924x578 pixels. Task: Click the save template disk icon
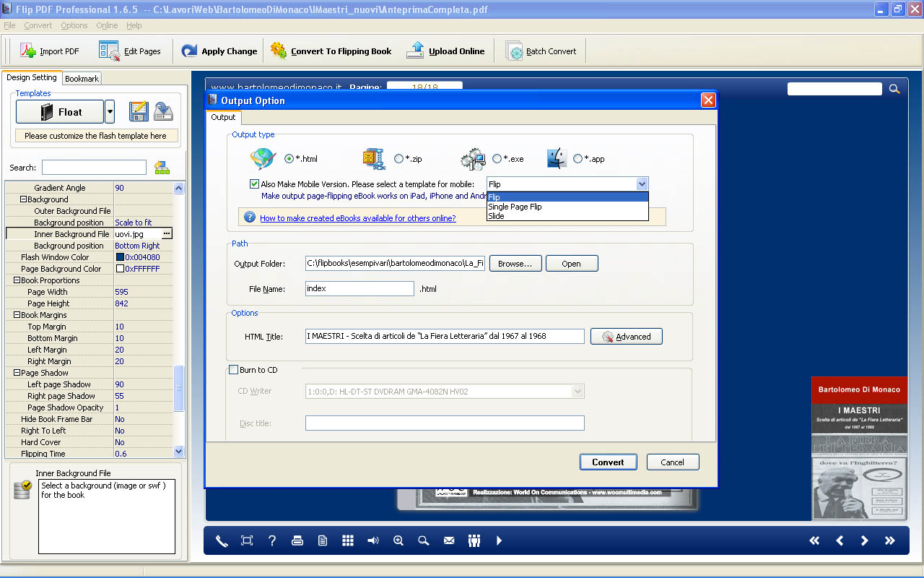139,111
